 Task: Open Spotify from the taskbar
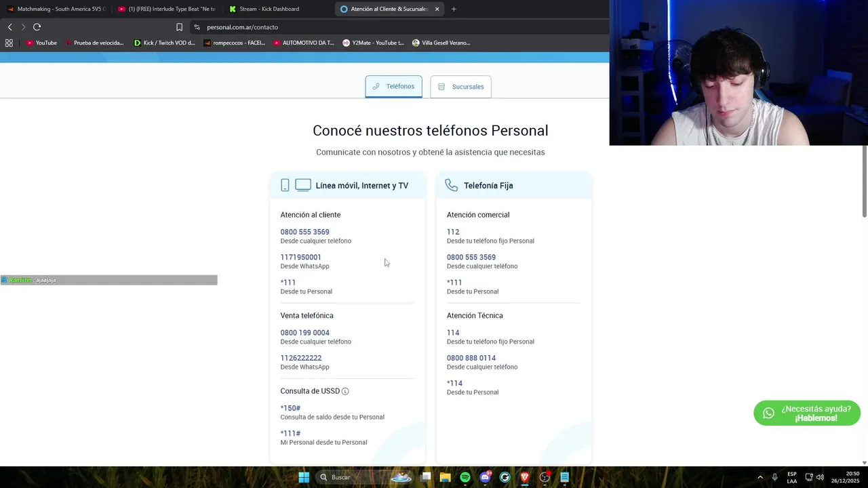point(465,477)
